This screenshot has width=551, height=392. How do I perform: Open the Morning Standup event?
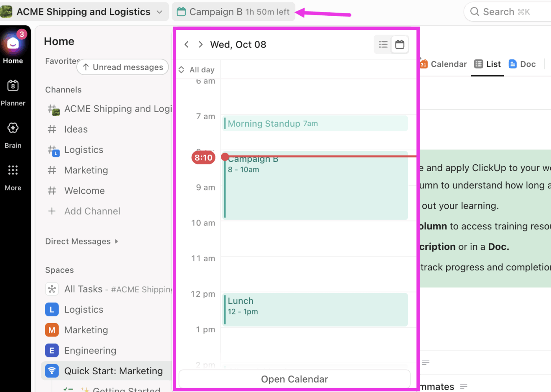pos(315,124)
